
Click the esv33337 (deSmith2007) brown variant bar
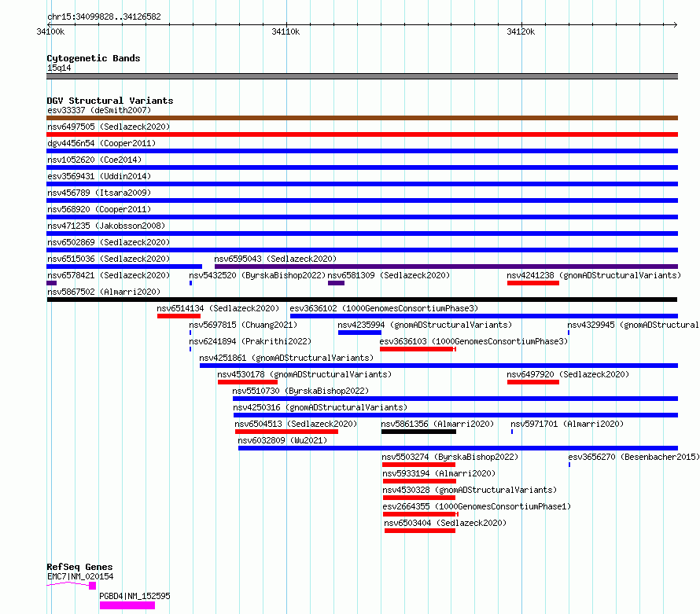(362, 118)
